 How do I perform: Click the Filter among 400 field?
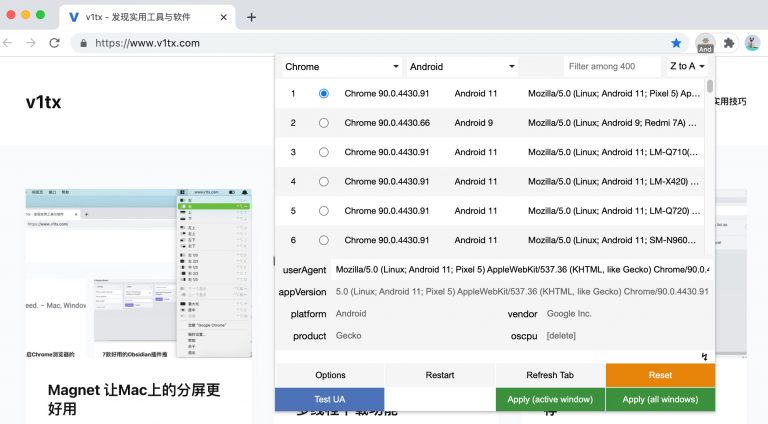pyautogui.click(x=612, y=67)
